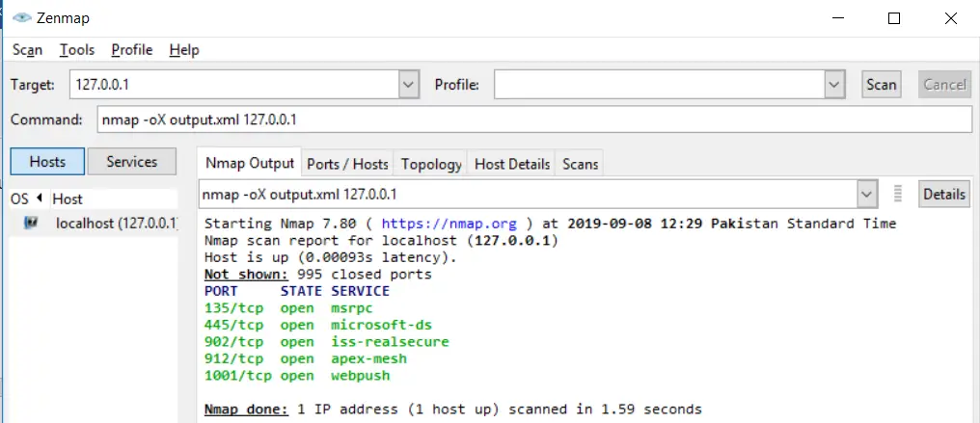The image size is (980, 423).
Task: Click the Profile: label
Action: [456, 85]
